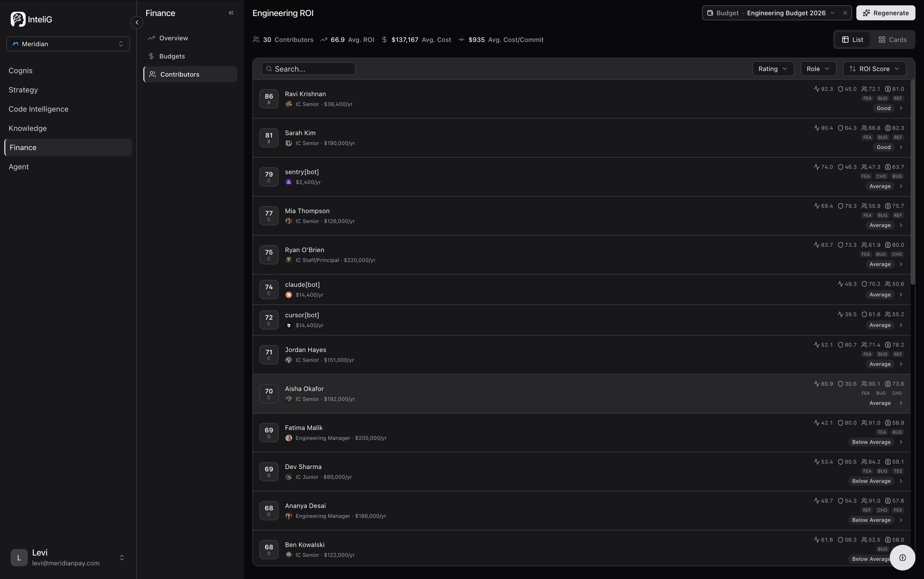Open the Rating filter dropdown

pos(773,69)
